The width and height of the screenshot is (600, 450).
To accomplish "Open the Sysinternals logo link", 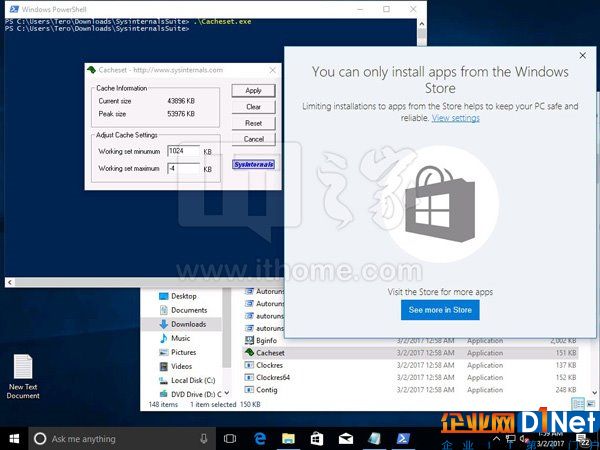I will click(x=253, y=165).
